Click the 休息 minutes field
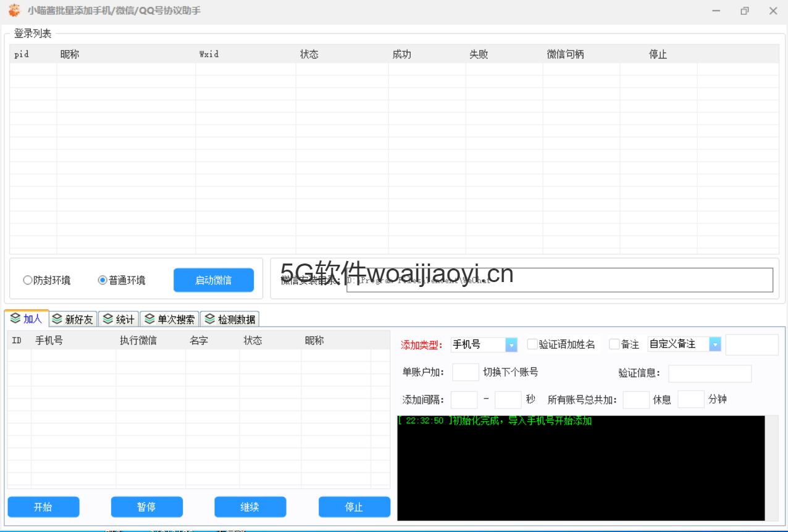Screen dimensions: 788x532 (x=691, y=399)
